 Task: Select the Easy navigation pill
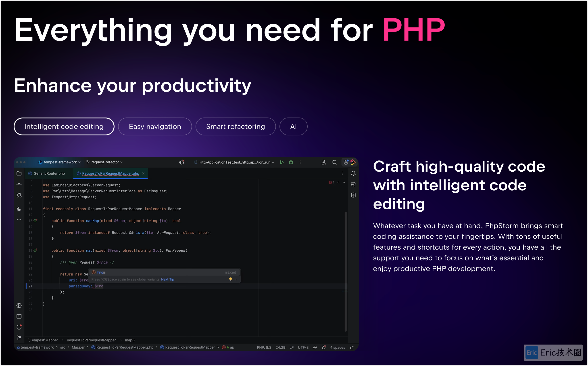(155, 126)
